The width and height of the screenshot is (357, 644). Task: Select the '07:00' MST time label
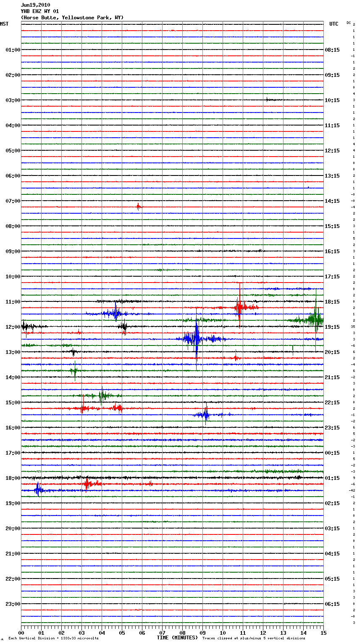(x=13, y=201)
